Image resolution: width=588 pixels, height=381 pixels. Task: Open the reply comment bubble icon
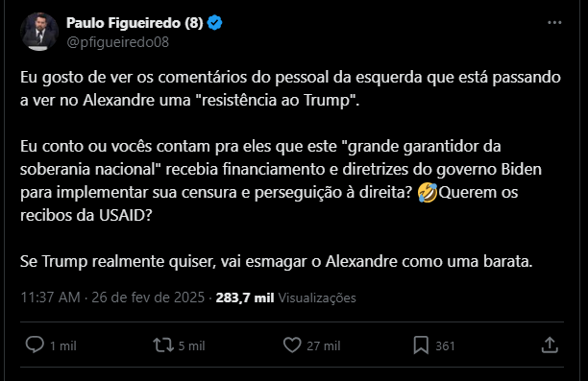[35, 345]
